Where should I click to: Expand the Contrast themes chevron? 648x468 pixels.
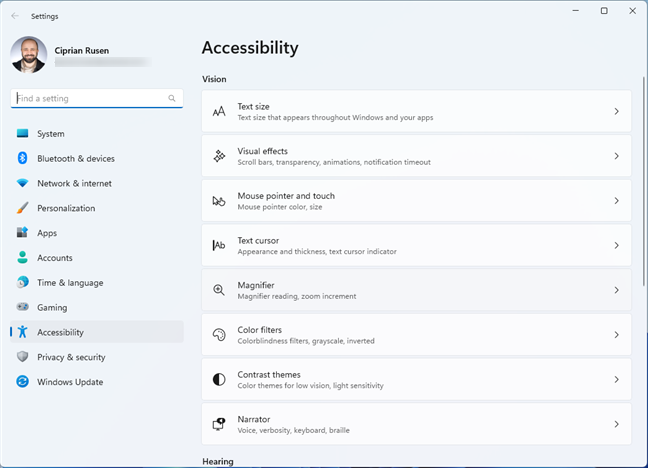click(x=616, y=379)
